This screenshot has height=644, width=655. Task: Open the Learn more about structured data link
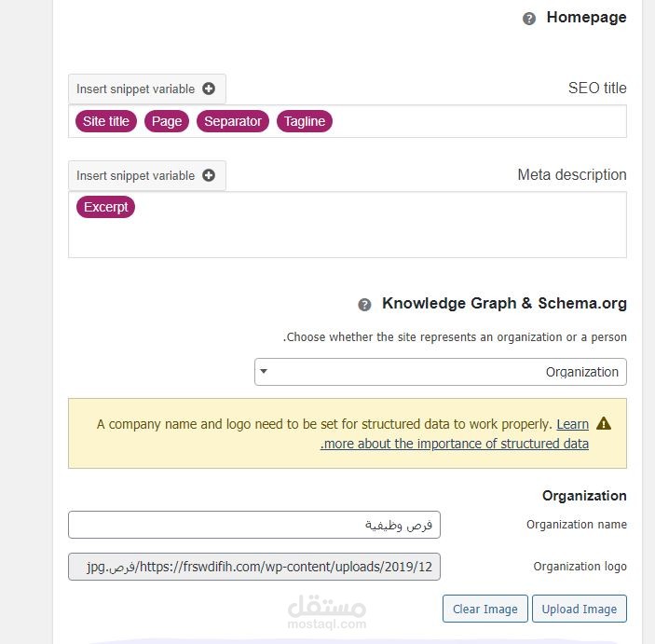point(455,444)
